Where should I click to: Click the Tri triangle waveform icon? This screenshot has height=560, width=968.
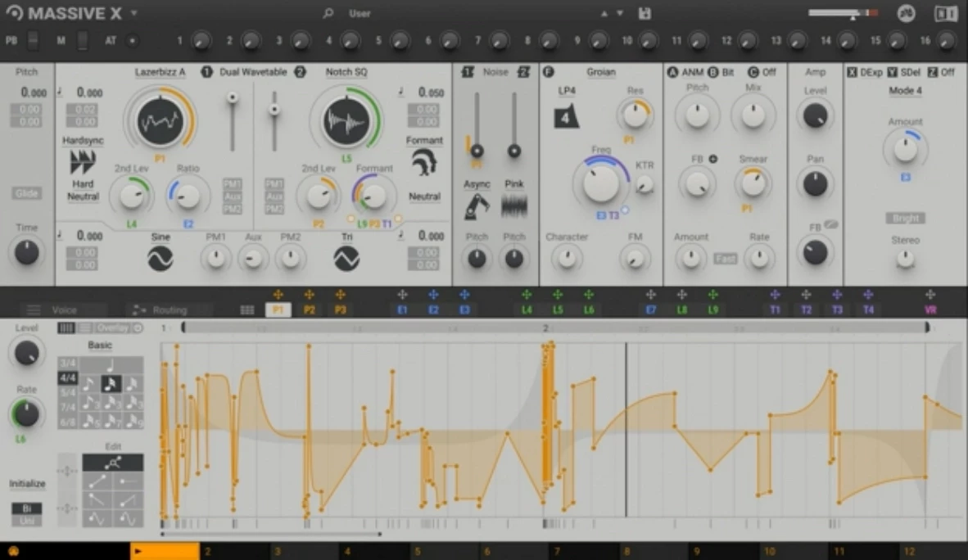pyautogui.click(x=346, y=259)
